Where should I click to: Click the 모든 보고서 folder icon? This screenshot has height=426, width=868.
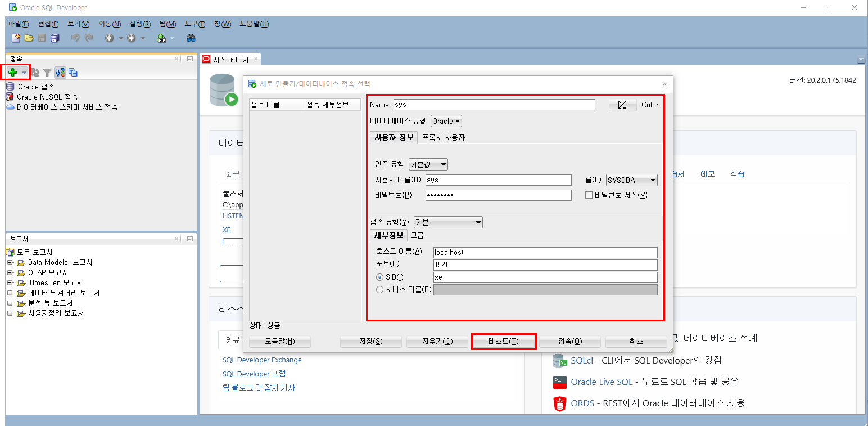pos(10,252)
